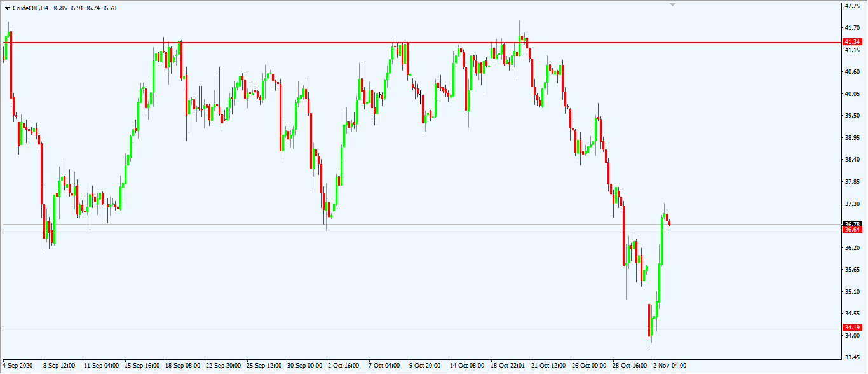Click the 40.05 price scale label
The height and width of the screenshot is (374, 868).
[x=852, y=93]
